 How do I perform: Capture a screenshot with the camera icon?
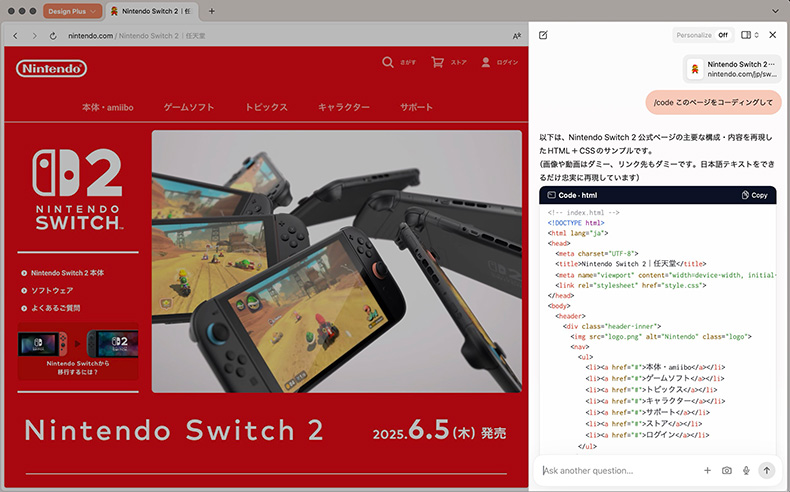click(x=727, y=470)
